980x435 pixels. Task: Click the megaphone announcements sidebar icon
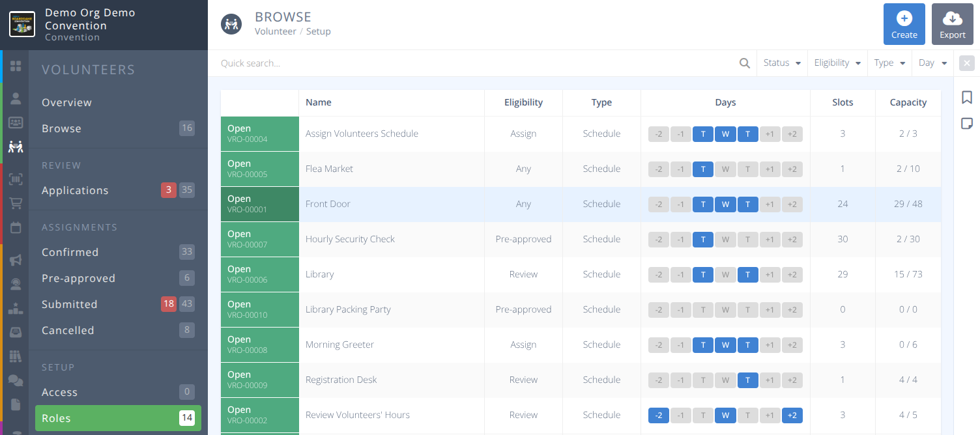(x=16, y=260)
